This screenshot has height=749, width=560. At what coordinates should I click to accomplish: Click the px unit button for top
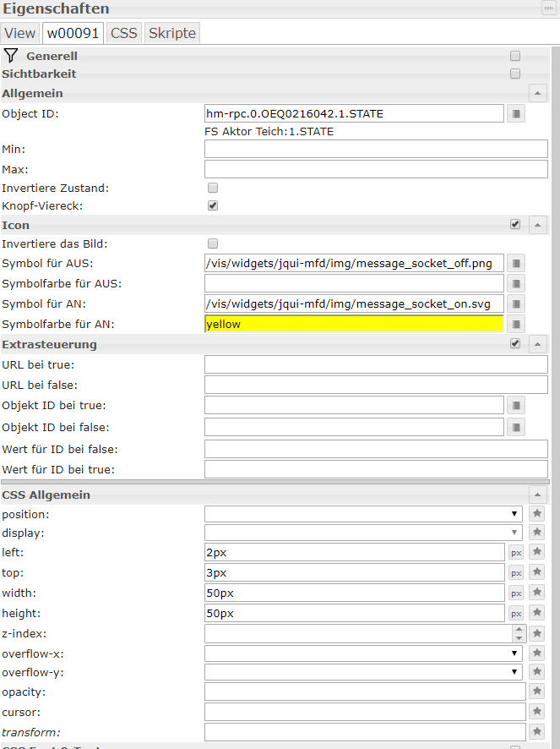pyautogui.click(x=516, y=572)
